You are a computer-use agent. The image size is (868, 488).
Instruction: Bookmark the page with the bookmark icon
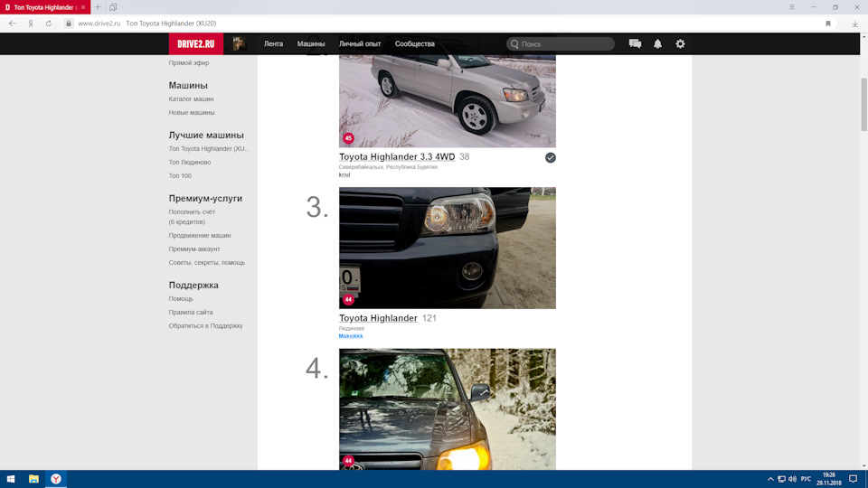[x=828, y=23]
